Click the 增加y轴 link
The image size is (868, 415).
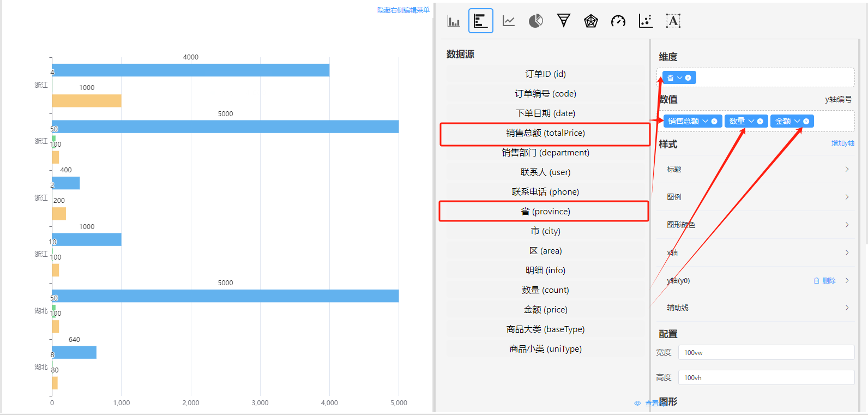(x=842, y=143)
